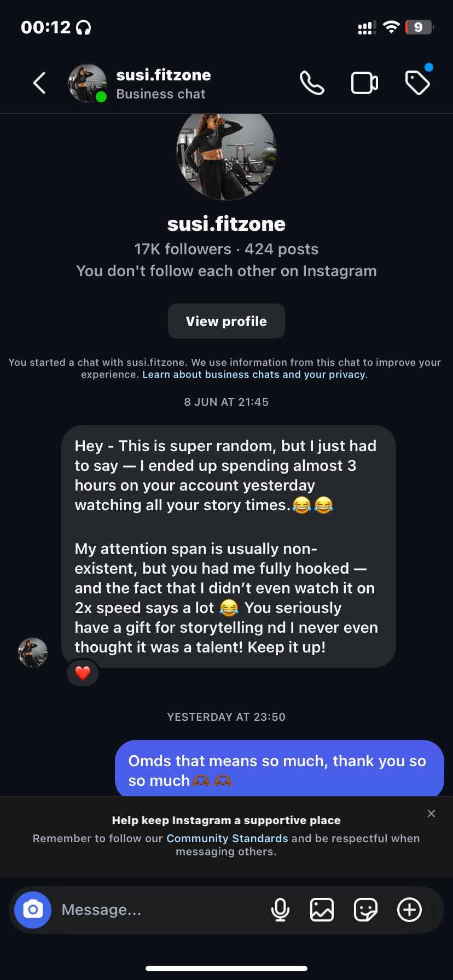Tap the Message text input field

(x=159, y=910)
